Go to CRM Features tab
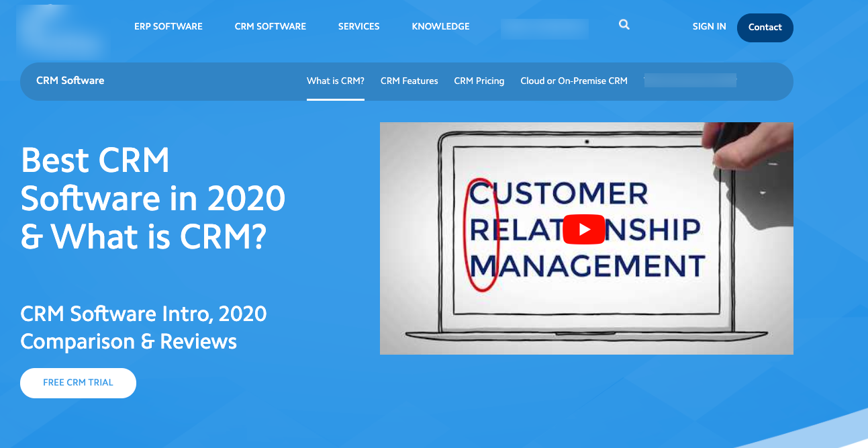 [x=409, y=81]
